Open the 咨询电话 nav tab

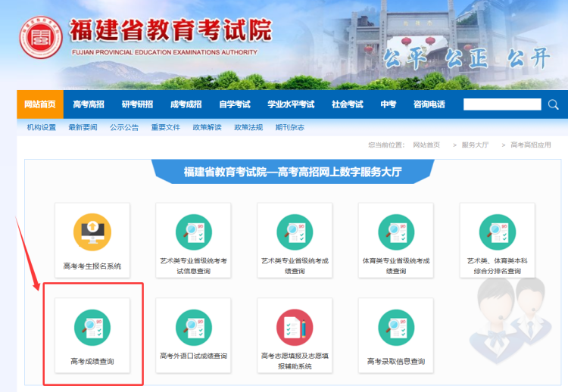tap(429, 104)
